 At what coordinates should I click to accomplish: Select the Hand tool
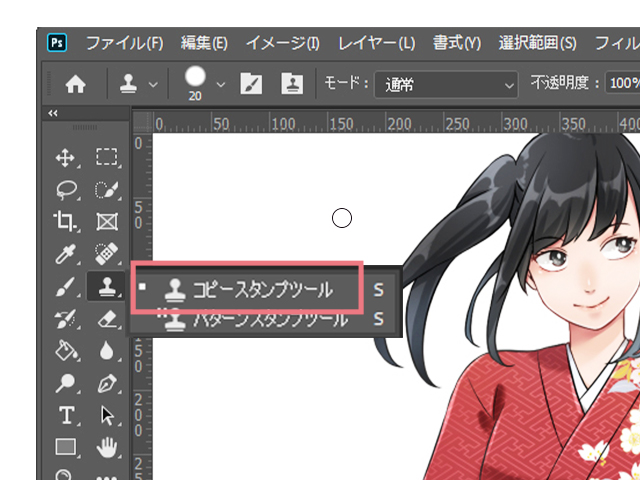click(x=107, y=447)
